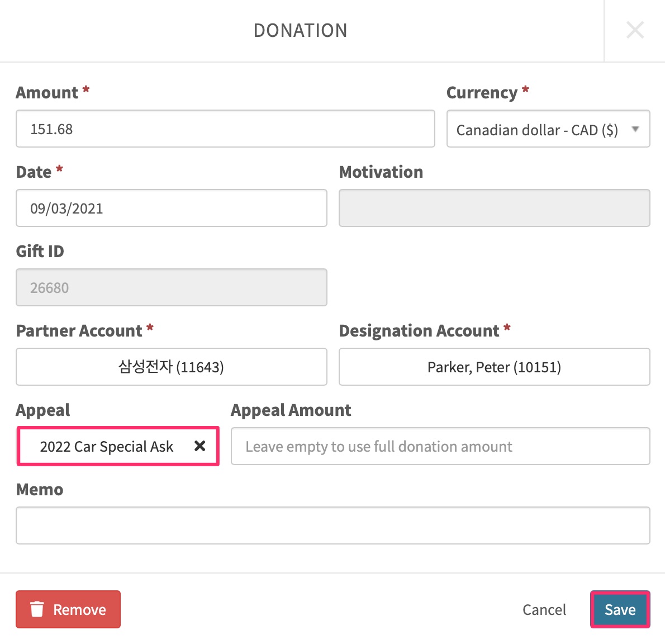This screenshot has height=644, width=665.
Task: Close the Donation dialog using the X icon
Action: (x=635, y=30)
